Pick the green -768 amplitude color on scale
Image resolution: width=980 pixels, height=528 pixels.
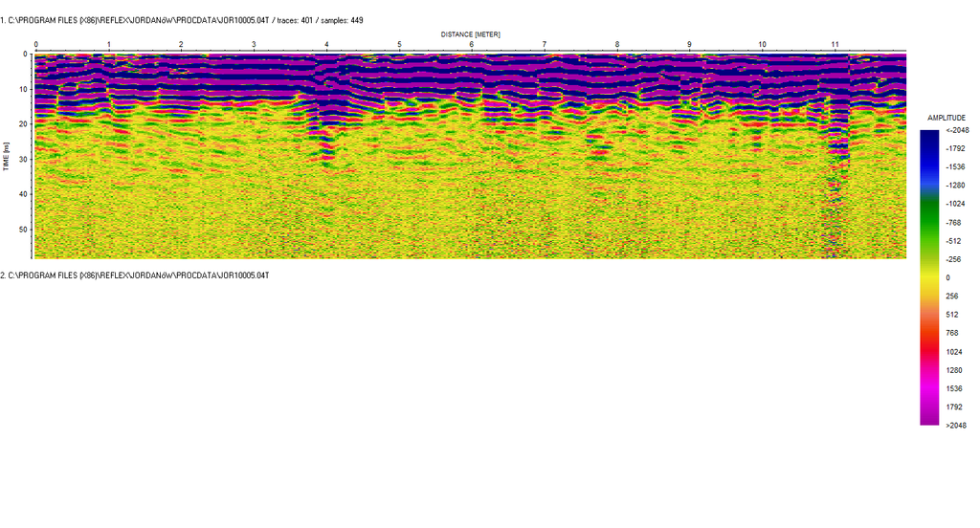tap(929, 222)
